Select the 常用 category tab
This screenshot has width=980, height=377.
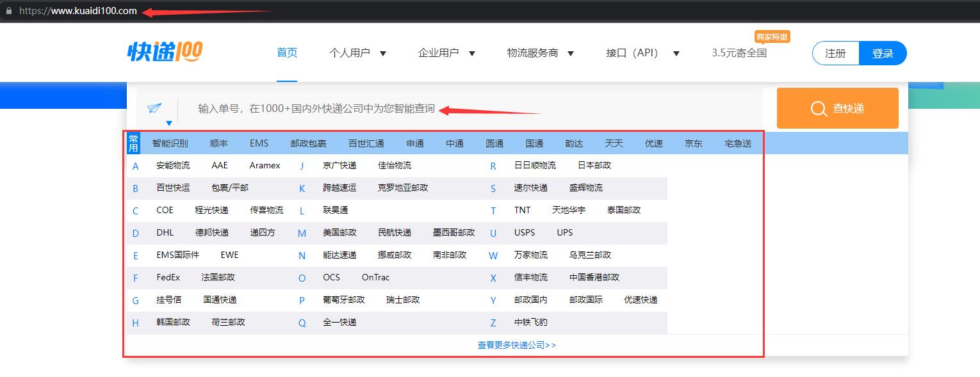(x=133, y=143)
